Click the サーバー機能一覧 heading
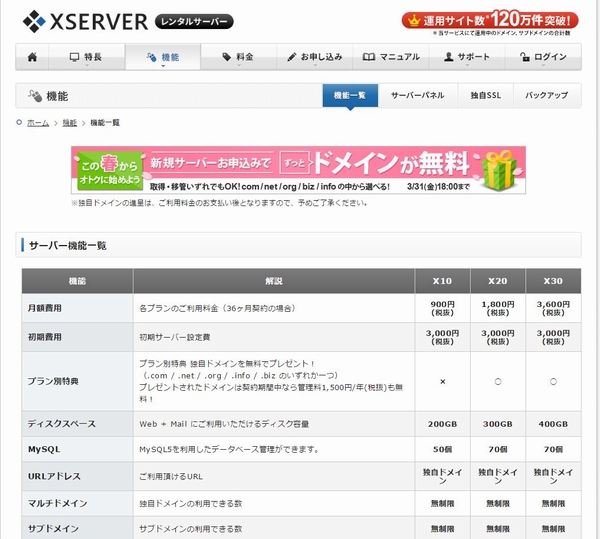 (x=68, y=245)
